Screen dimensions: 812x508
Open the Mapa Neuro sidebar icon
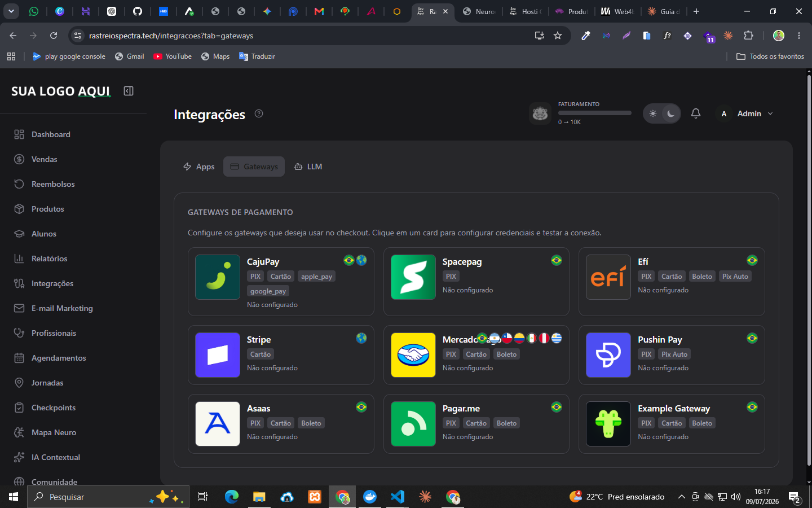click(x=19, y=432)
